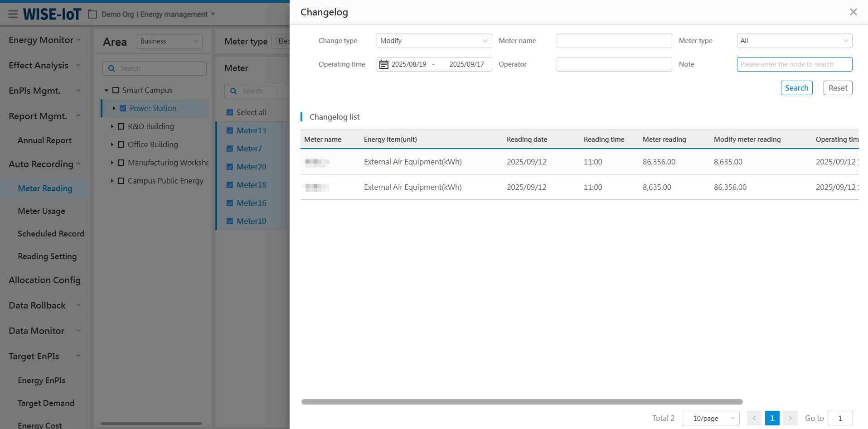Toggle the Select all checkbox

230,112
